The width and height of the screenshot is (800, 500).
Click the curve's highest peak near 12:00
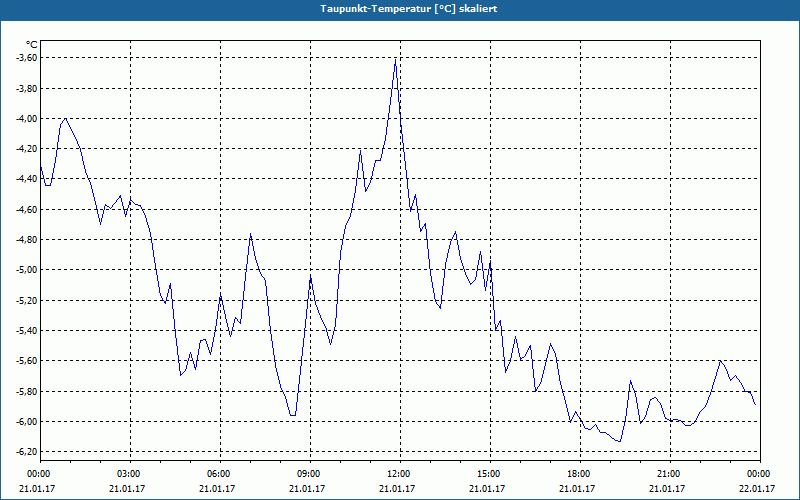coord(395,59)
